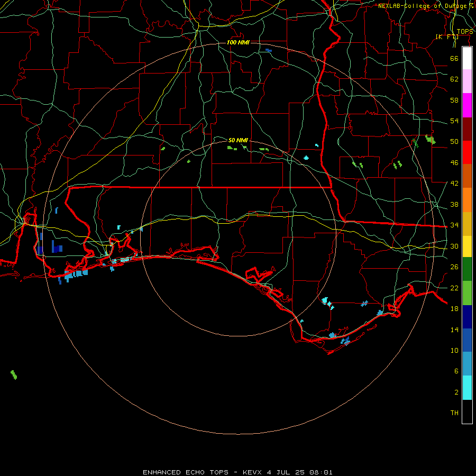476x476 pixels.
Task: Click the bright yellow swatch near 30
Action: pyautogui.click(x=467, y=246)
